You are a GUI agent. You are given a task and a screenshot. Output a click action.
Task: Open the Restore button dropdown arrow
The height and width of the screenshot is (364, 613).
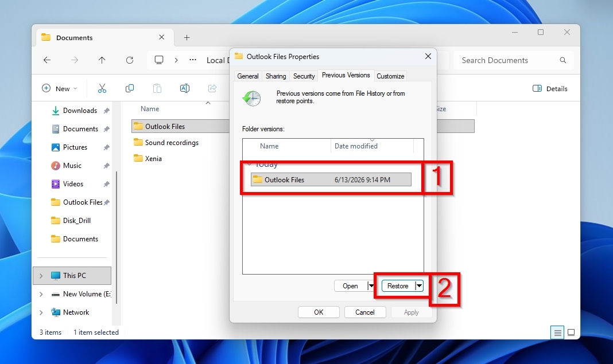click(x=419, y=286)
